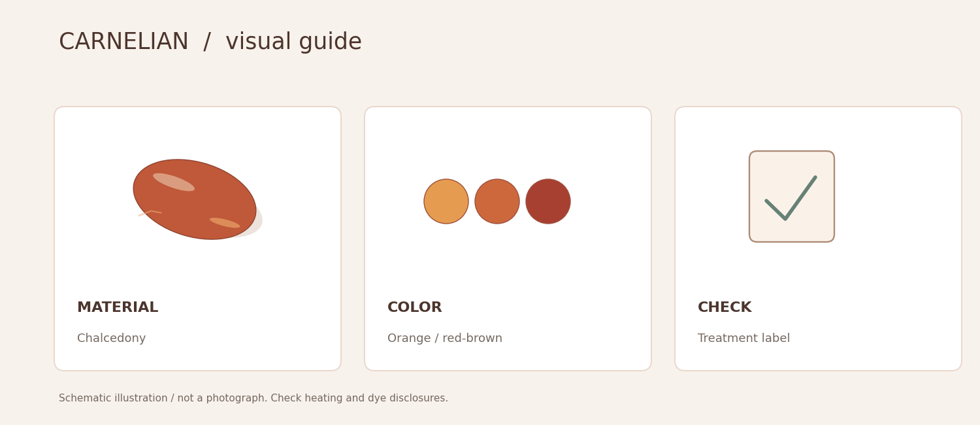
Task: Click the small orange streak on the stone
Action: coord(225,222)
